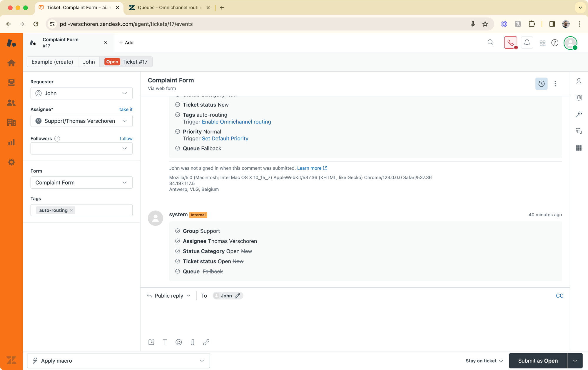Open the Apply macro dropdown
The width and height of the screenshot is (588, 370).
pyautogui.click(x=118, y=361)
